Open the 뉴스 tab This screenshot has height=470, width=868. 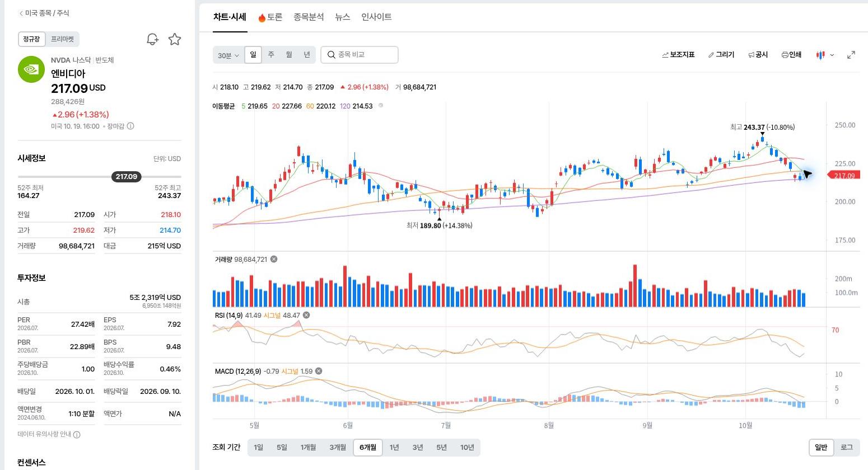coord(343,17)
